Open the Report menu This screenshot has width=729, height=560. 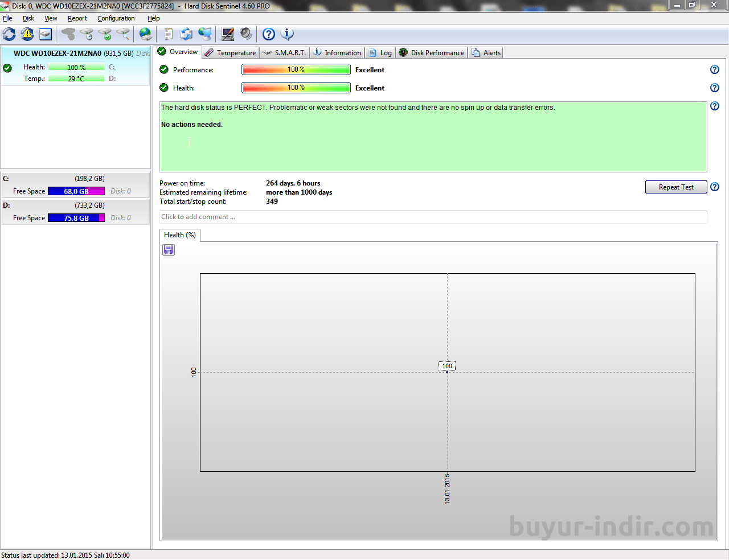click(x=77, y=18)
